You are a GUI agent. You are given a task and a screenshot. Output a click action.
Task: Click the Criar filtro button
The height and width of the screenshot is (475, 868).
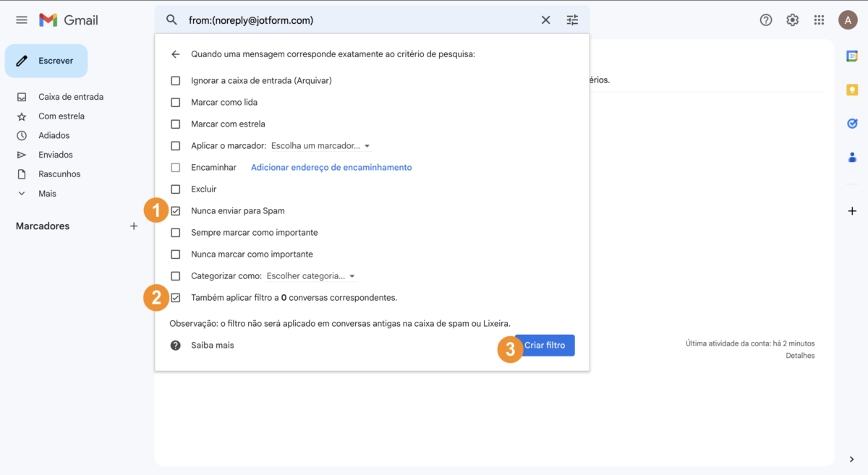545,346
